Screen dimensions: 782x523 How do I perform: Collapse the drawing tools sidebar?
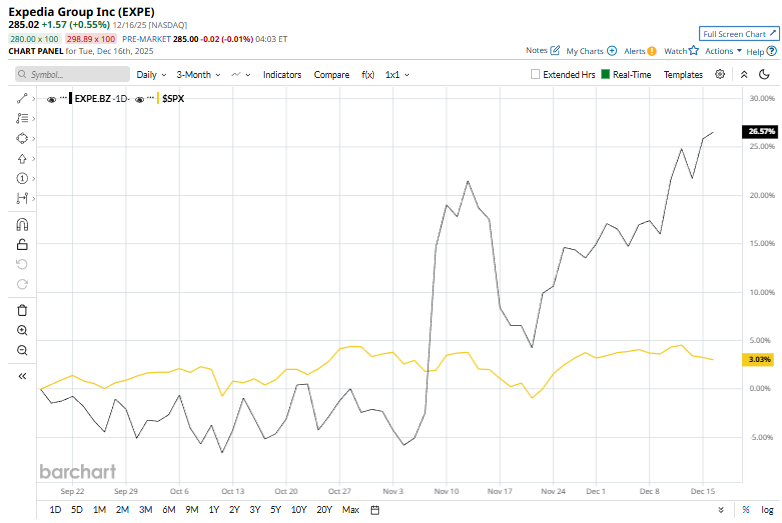[22, 376]
